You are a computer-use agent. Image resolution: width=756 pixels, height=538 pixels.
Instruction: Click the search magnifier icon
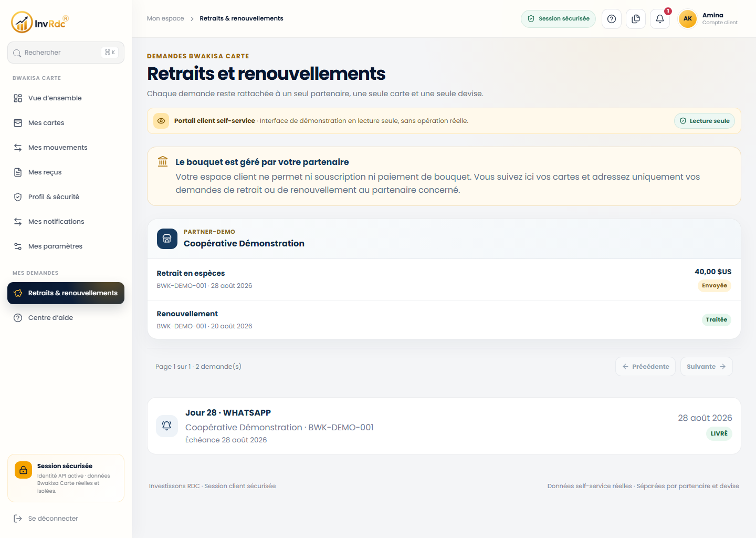click(17, 53)
